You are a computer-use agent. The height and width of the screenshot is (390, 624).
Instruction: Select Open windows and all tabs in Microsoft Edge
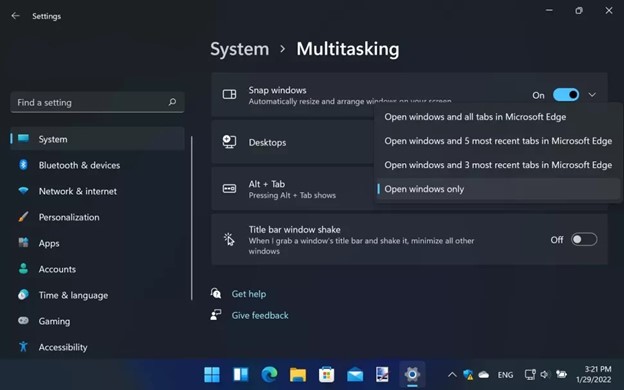[497, 117]
